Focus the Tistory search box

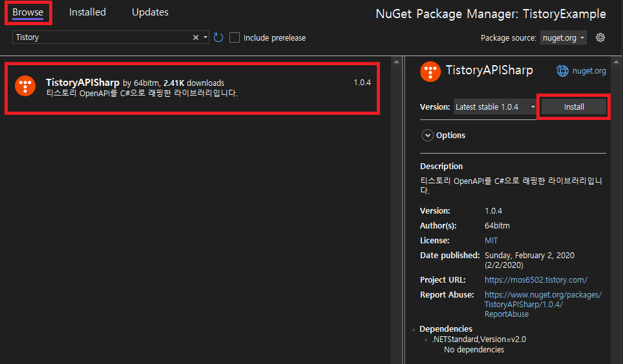pos(103,37)
